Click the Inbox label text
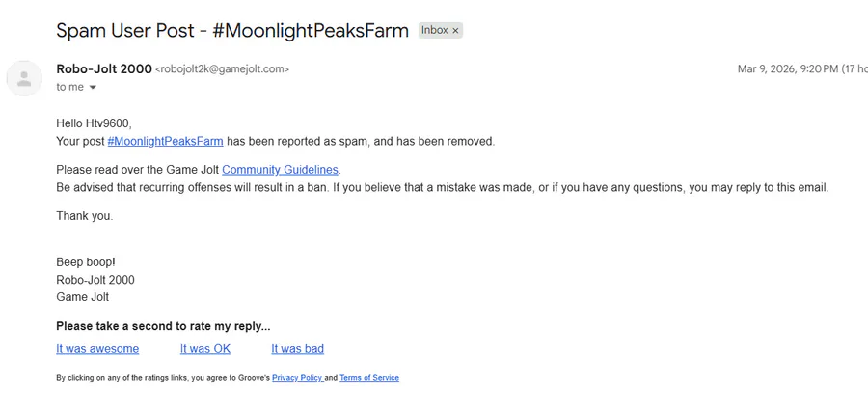The height and width of the screenshot is (409, 868). click(434, 30)
